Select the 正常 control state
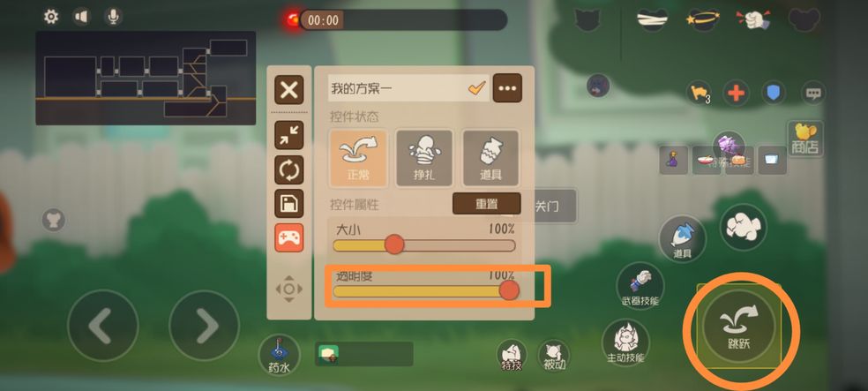Image resolution: width=868 pixels, height=391 pixels. (357, 158)
